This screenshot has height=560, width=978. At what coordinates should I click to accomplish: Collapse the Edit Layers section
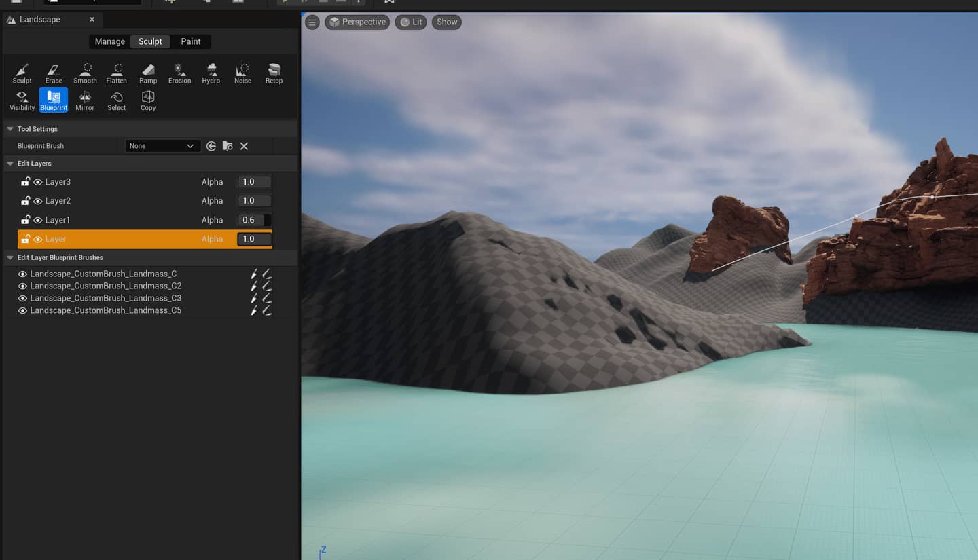[10, 164]
